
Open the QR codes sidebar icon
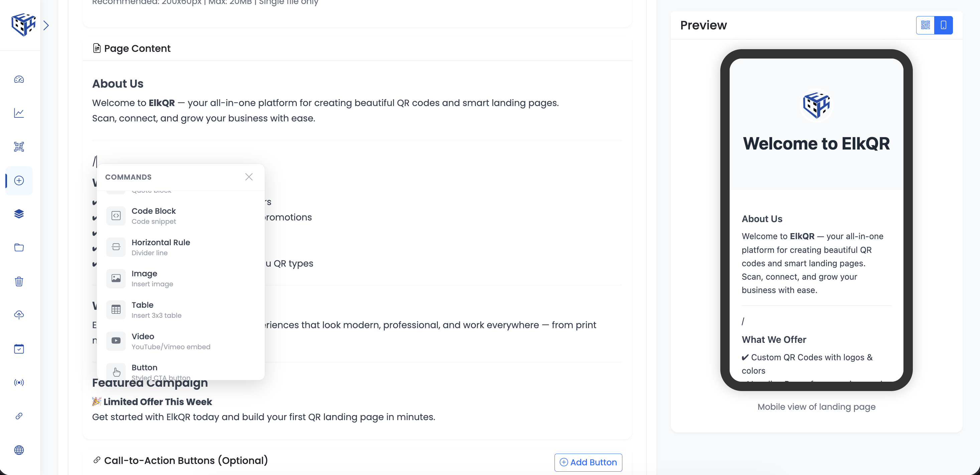pos(19,147)
